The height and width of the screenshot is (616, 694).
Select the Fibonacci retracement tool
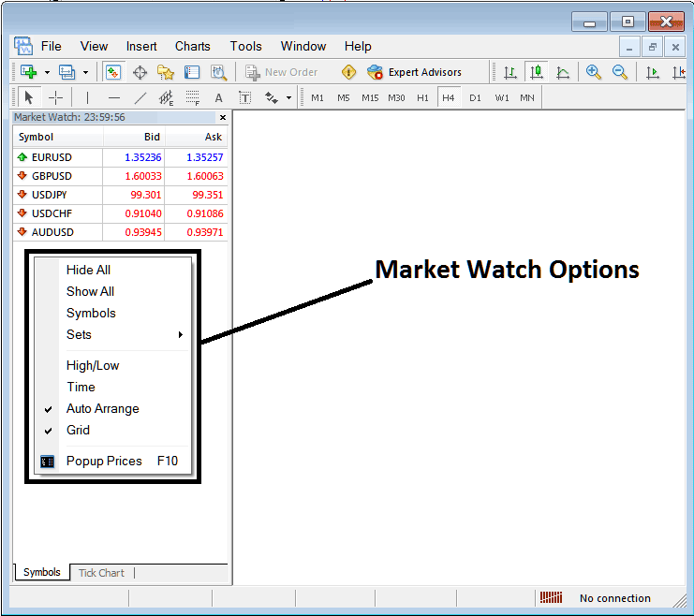[192, 97]
